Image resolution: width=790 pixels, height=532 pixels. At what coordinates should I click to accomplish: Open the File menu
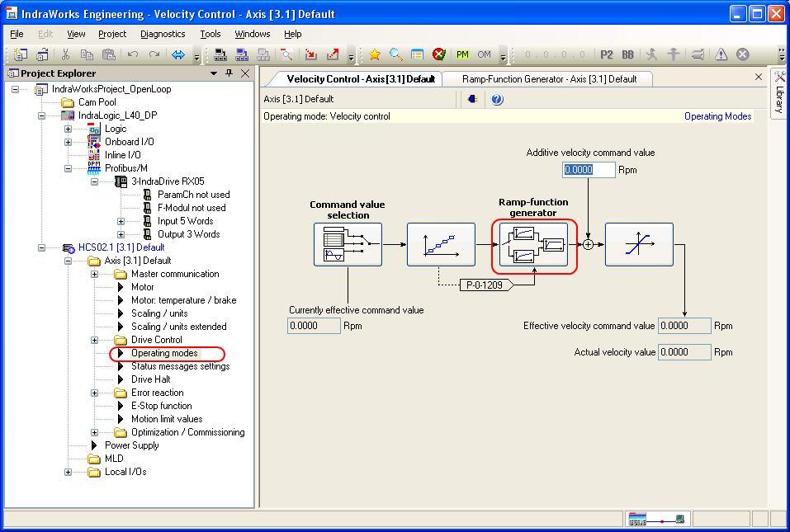[17, 34]
